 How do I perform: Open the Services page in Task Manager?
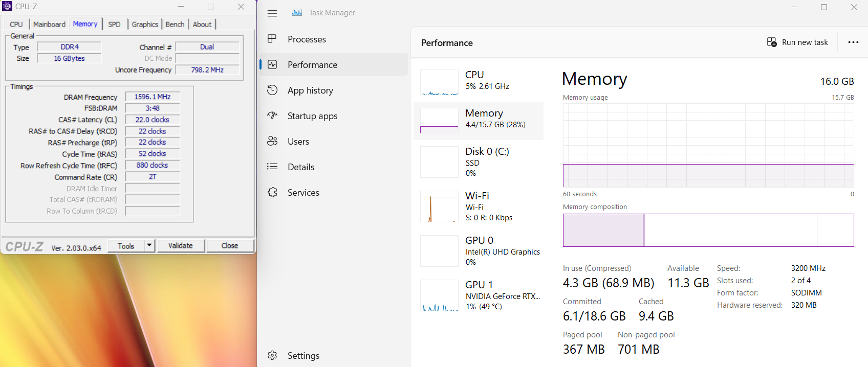pos(334,192)
